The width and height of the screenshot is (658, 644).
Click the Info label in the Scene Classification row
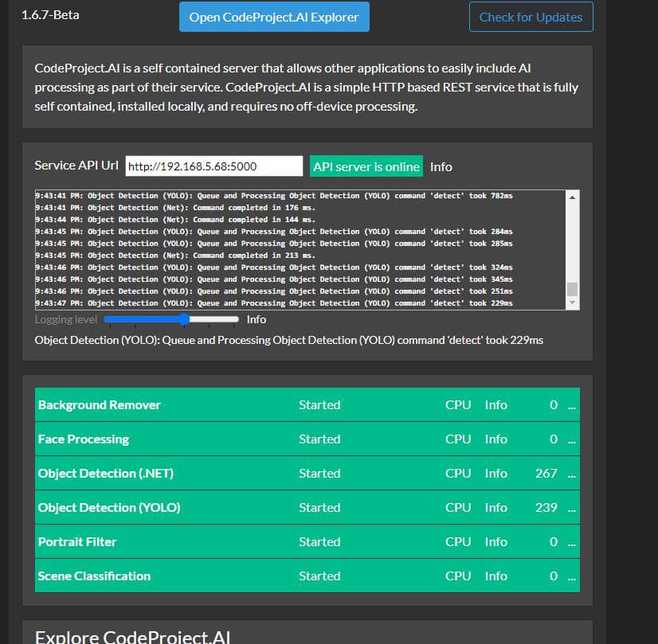click(x=496, y=576)
